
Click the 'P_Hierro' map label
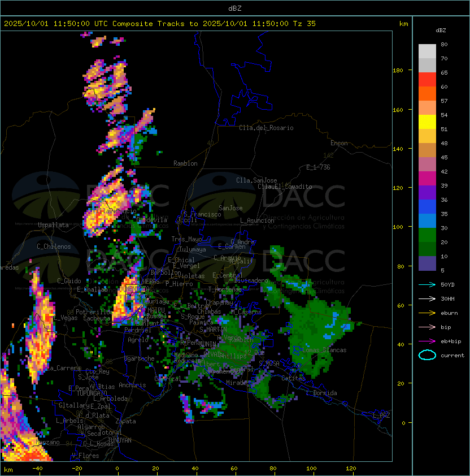[179, 284]
